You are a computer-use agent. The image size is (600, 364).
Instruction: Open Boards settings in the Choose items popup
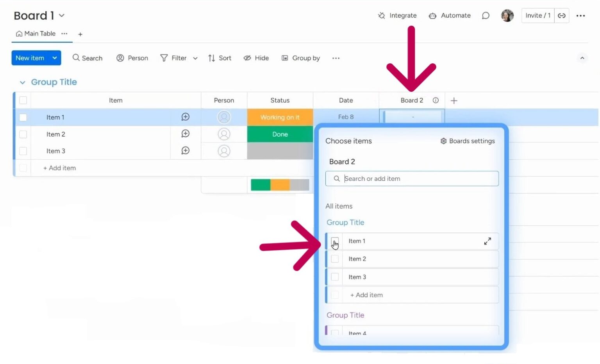click(467, 141)
